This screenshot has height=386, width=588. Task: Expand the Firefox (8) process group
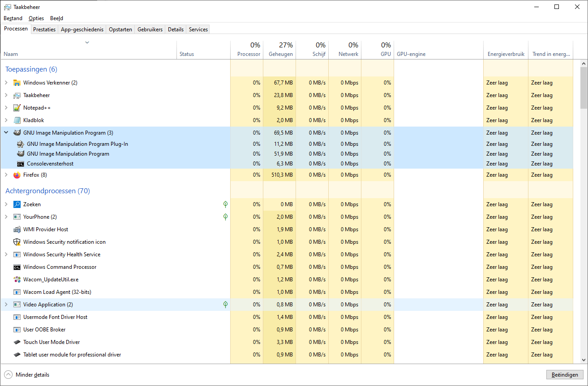(x=6, y=175)
